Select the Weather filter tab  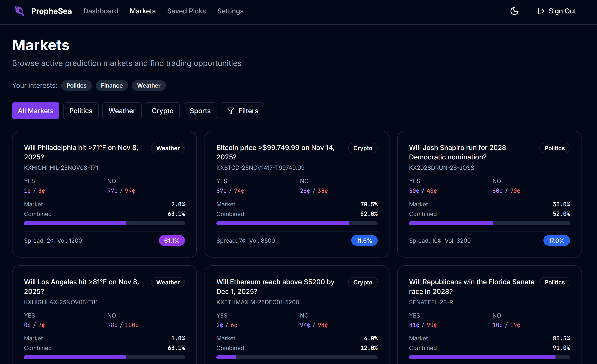(x=122, y=111)
